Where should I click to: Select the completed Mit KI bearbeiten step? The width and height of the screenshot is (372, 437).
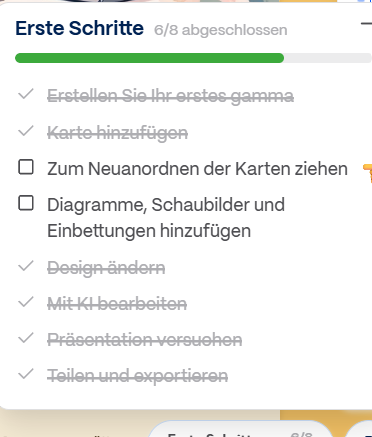(117, 303)
